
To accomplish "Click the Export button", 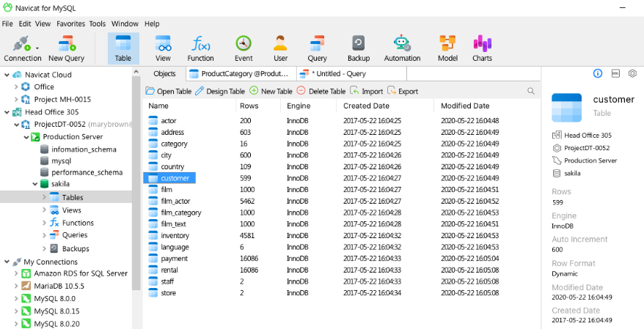I will coord(403,92).
